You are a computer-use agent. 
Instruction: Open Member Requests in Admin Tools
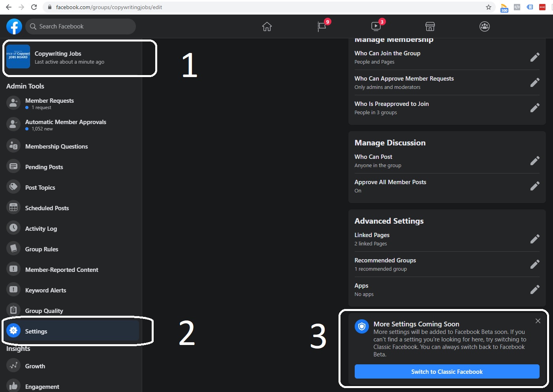(71, 104)
